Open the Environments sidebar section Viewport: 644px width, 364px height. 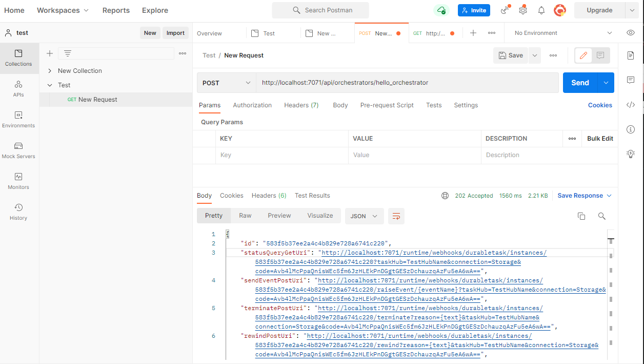[x=18, y=120]
